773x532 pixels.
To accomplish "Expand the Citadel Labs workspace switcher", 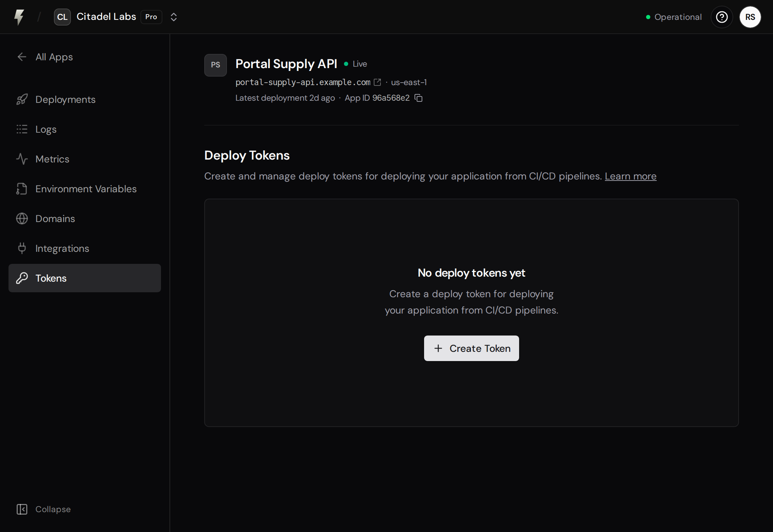I will click(x=173, y=17).
